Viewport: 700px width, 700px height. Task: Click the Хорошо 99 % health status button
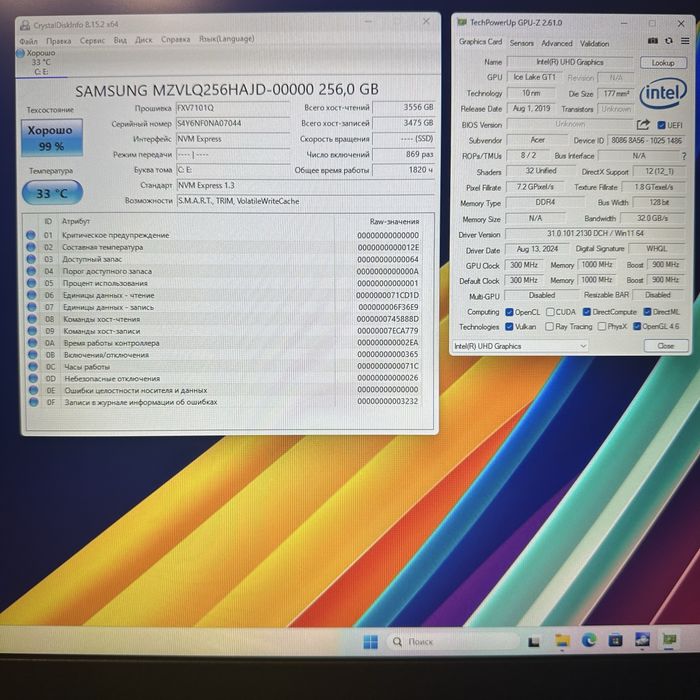click(51, 138)
